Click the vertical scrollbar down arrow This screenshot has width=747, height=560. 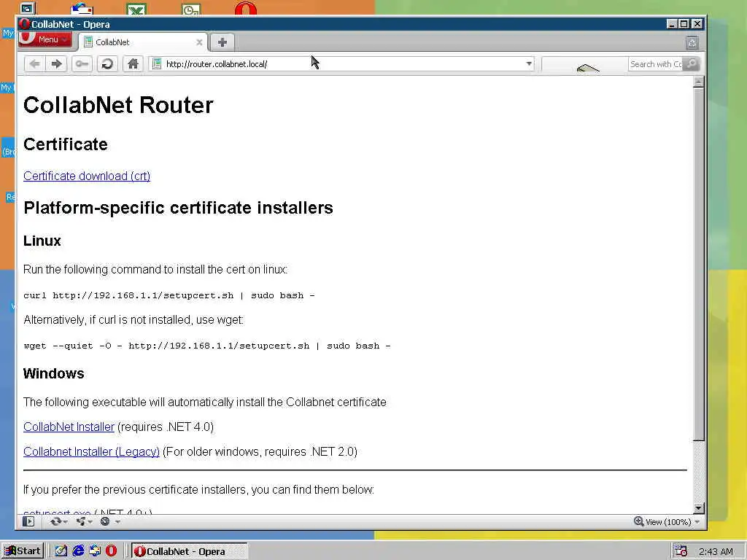(698, 508)
